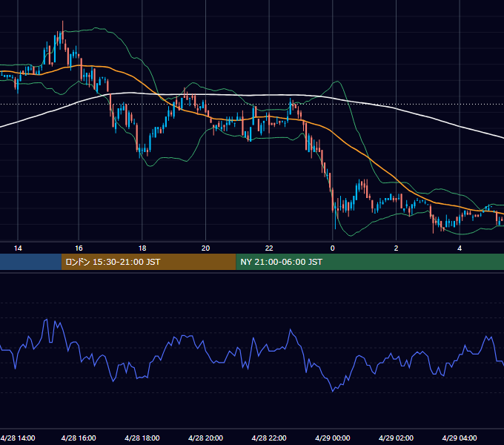
Task: Click the 22 hour axis label
Action: pyautogui.click(x=269, y=248)
